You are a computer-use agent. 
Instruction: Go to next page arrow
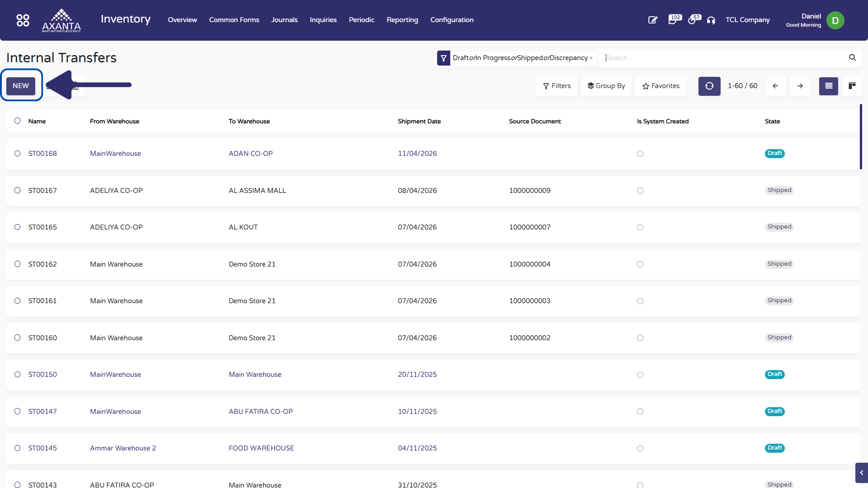[800, 86]
